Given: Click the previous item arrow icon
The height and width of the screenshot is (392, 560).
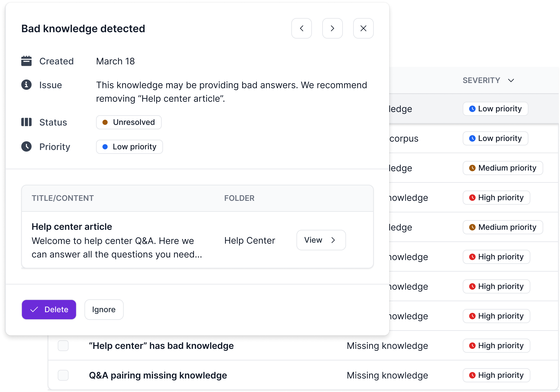Looking at the screenshot, I should [301, 28].
